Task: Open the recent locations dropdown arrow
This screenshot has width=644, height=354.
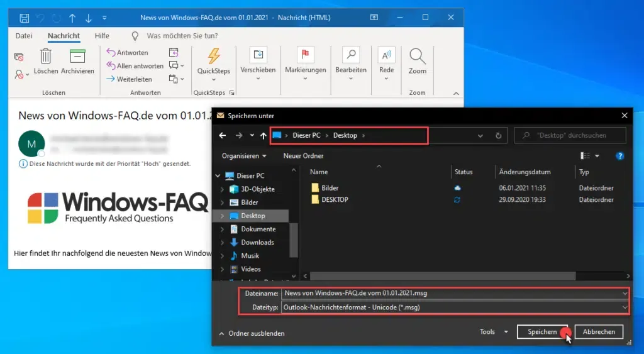Action: [x=252, y=136]
